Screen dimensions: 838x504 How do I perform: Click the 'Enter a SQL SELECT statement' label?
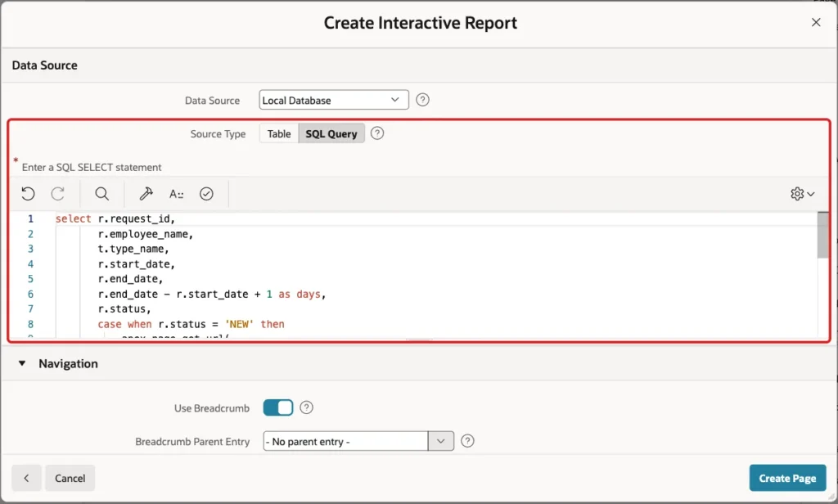tap(92, 167)
